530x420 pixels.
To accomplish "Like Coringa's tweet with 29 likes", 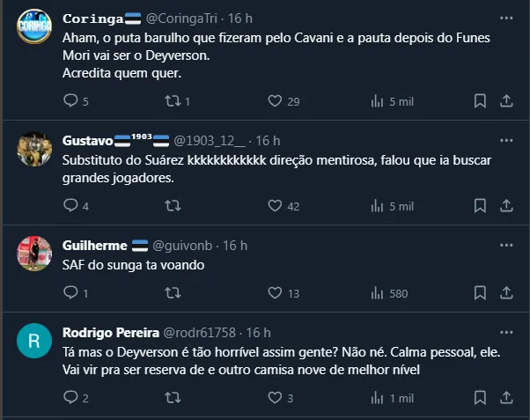I will coord(274,101).
